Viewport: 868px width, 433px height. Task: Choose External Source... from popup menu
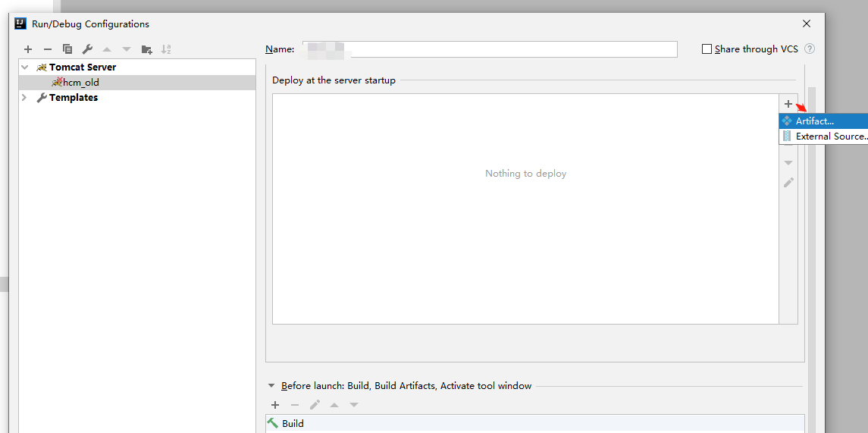[x=823, y=136]
